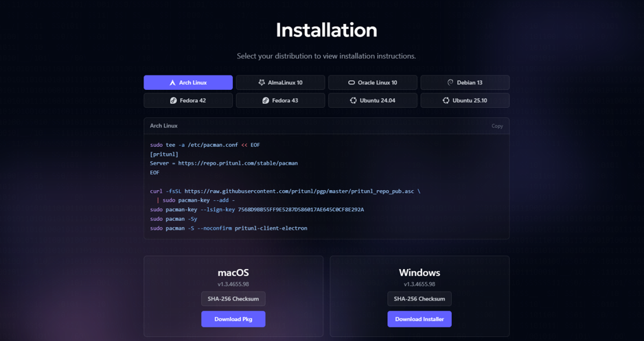644x341 pixels.
Task: View the Windows SHA-256 Checksum
Action: coord(419,298)
